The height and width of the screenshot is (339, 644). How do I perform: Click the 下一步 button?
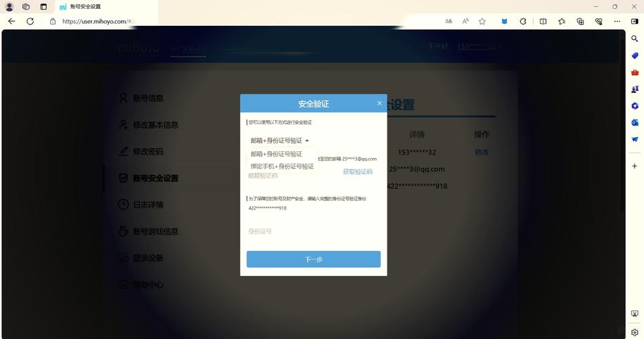pyautogui.click(x=314, y=260)
